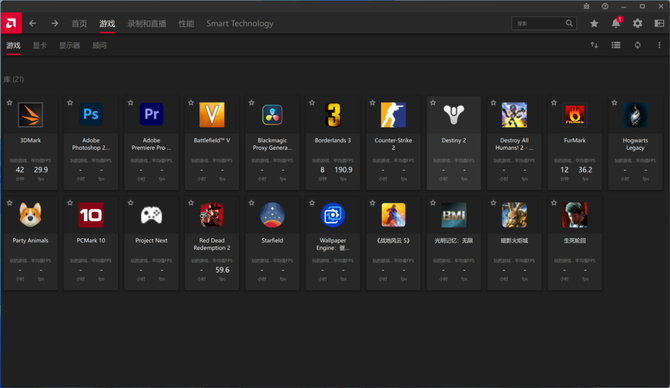Toggle favorite star on Destiny 2 tile
The height and width of the screenshot is (388, 670).
click(x=433, y=103)
